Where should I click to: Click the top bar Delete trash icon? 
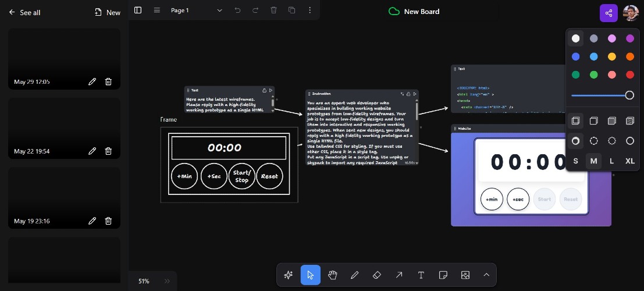click(x=273, y=10)
